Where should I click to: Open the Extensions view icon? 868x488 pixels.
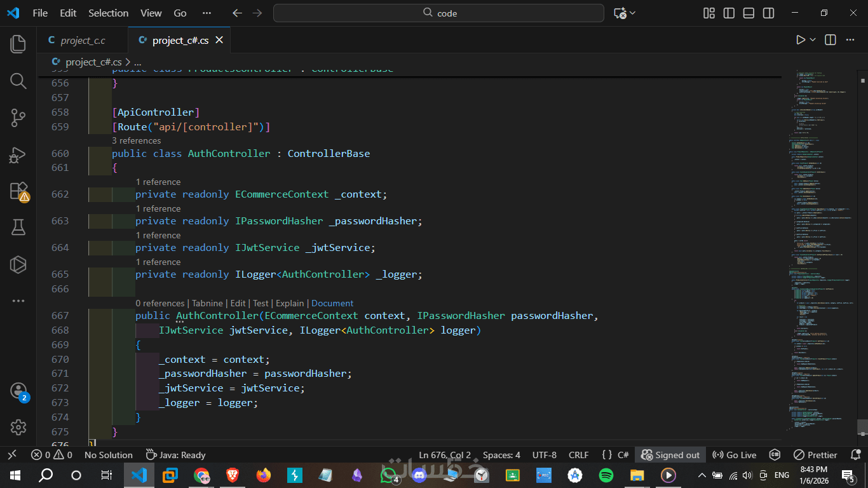point(18,191)
